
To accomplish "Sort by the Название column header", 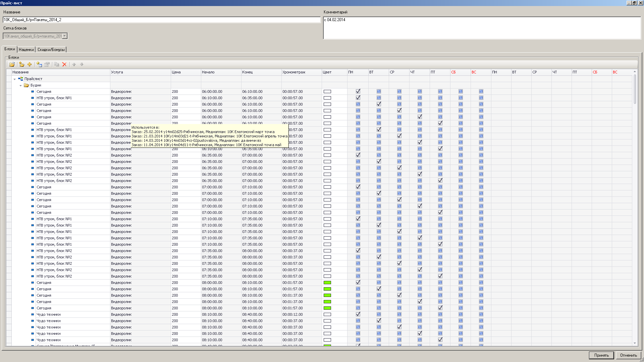I will pos(61,72).
